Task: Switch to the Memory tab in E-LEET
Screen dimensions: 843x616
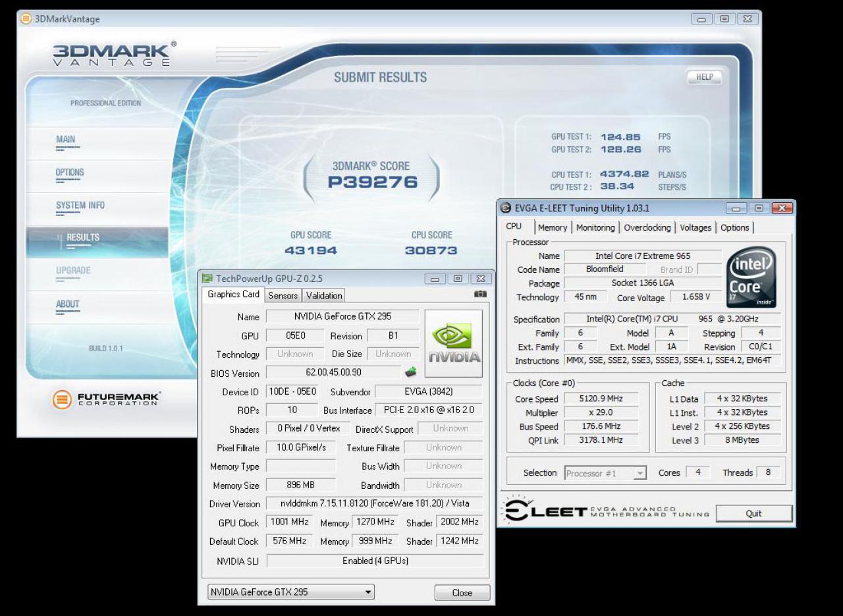Action: tap(552, 227)
